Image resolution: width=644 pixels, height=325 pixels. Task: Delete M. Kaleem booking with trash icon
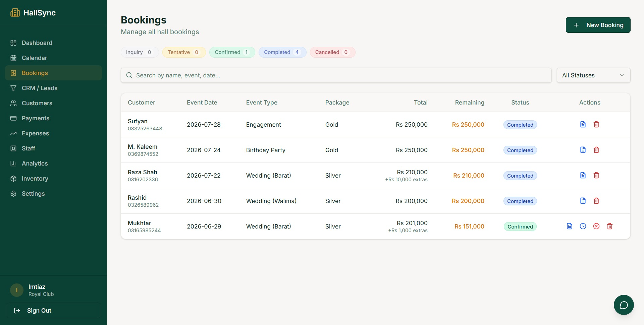click(x=596, y=150)
